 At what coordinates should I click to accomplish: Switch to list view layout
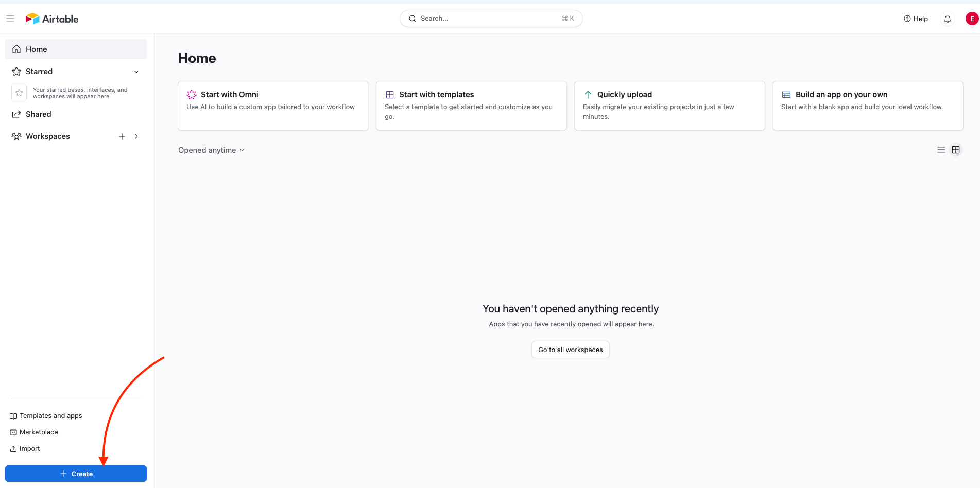pos(941,150)
